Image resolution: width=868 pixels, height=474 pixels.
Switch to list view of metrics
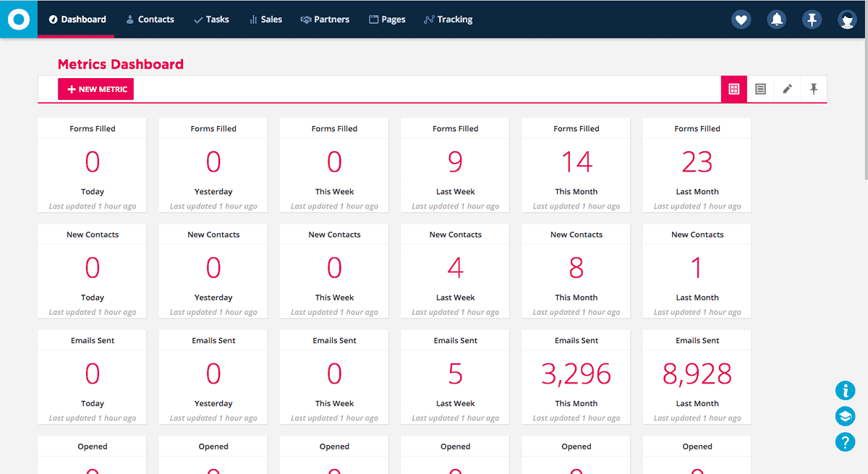[x=760, y=89]
